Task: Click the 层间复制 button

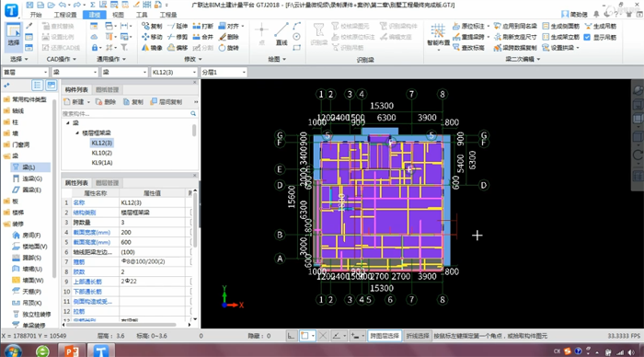Action: click(167, 102)
